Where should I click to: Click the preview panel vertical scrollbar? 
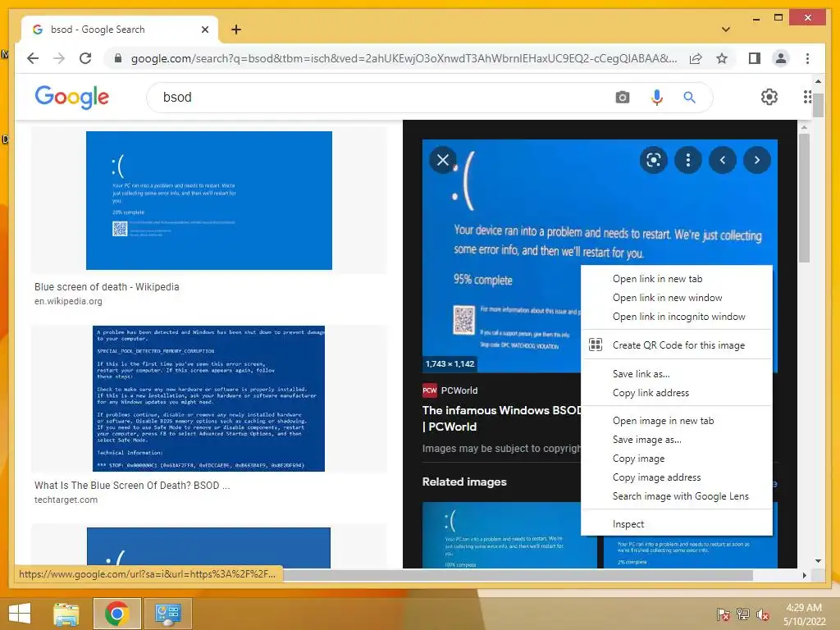pyautogui.click(x=804, y=199)
